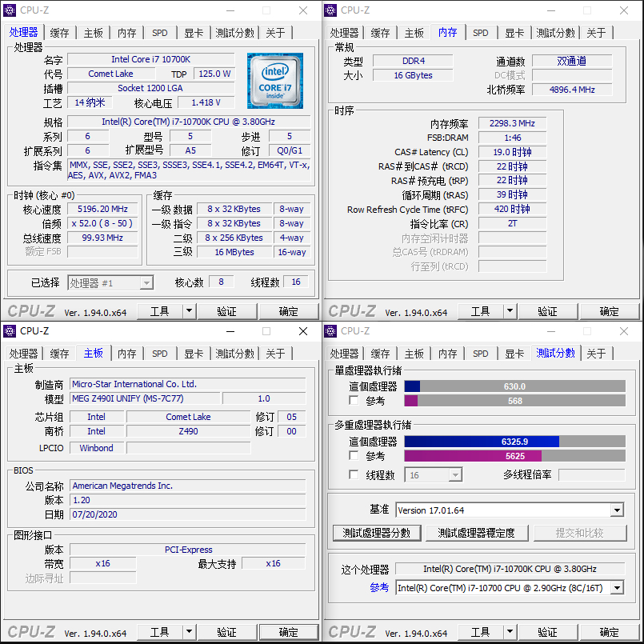
Task: Click the CPU-Z logo in the mainboard window footer
Action: tap(30, 631)
